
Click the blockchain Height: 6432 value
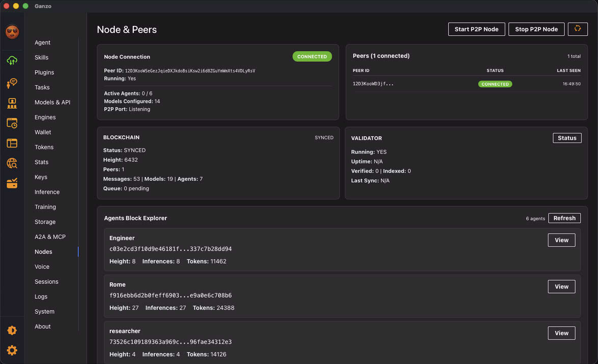coord(121,160)
